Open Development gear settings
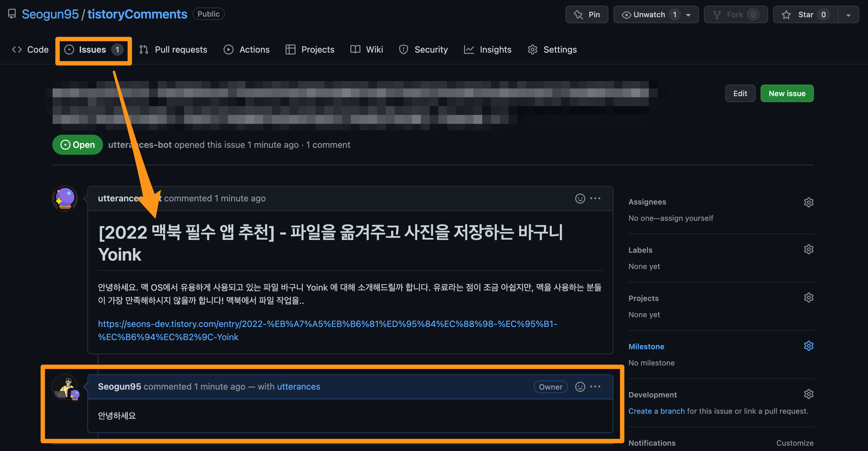The height and width of the screenshot is (451, 868). pyautogui.click(x=809, y=394)
